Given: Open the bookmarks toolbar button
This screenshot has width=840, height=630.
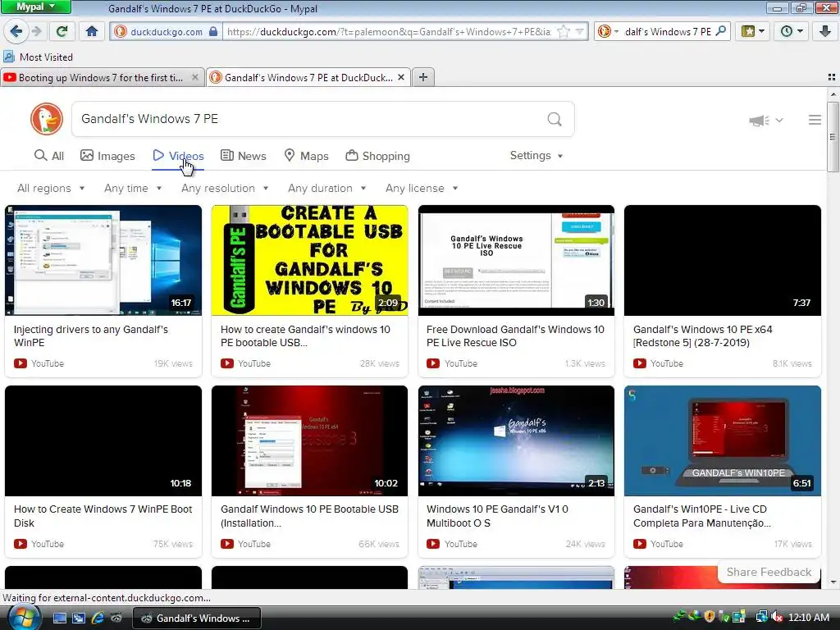Looking at the screenshot, I should tap(752, 31).
